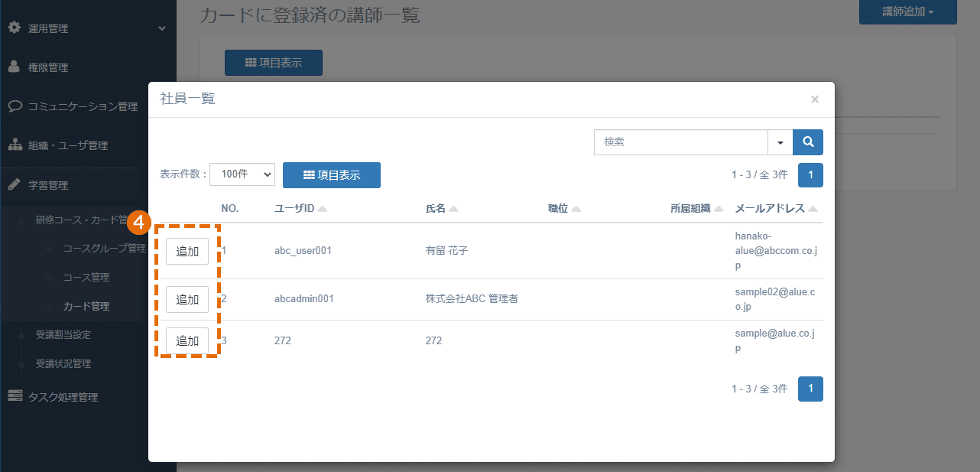Open the 講師追加 dropdown button
The width and height of the screenshot is (980, 472).
click(907, 11)
